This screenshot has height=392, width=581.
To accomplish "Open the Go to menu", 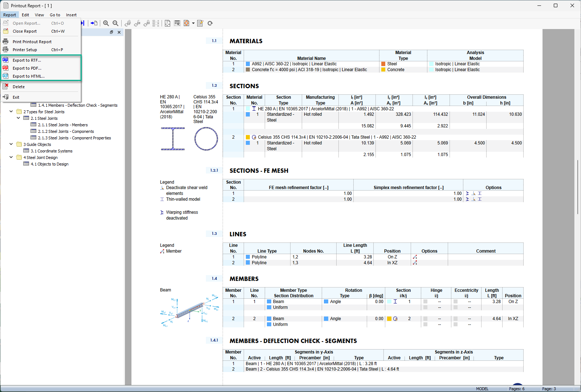I will pyautogui.click(x=55, y=15).
